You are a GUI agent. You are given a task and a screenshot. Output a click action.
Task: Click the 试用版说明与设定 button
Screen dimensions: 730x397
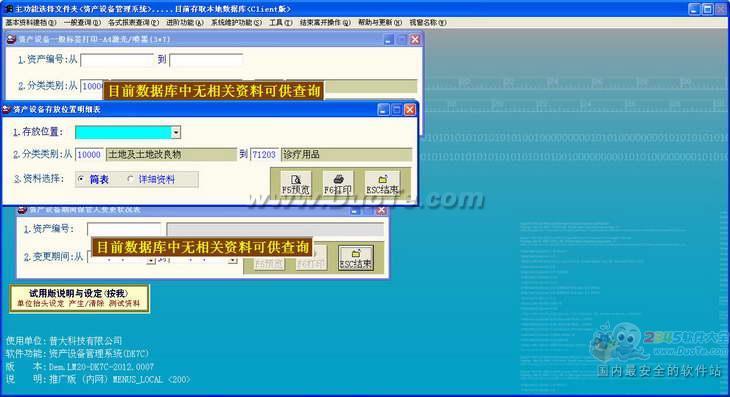[x=79, y=298]
